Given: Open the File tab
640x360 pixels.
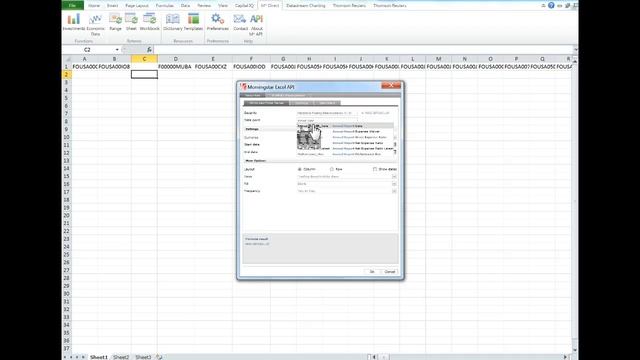Looking at the screenshot, I should click(73, 5).
